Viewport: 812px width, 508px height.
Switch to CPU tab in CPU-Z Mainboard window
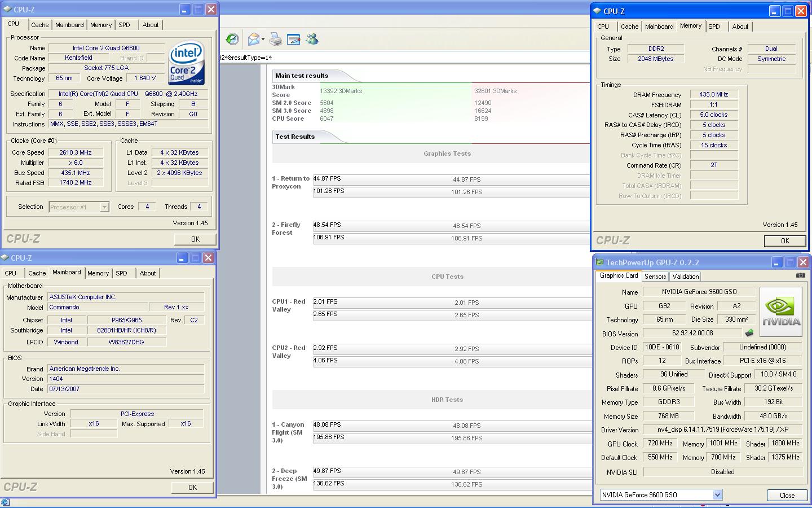coord(11,273)
